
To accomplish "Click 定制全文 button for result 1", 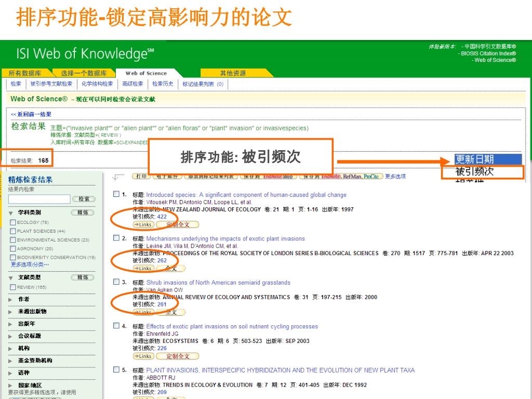I will (178, 224).
